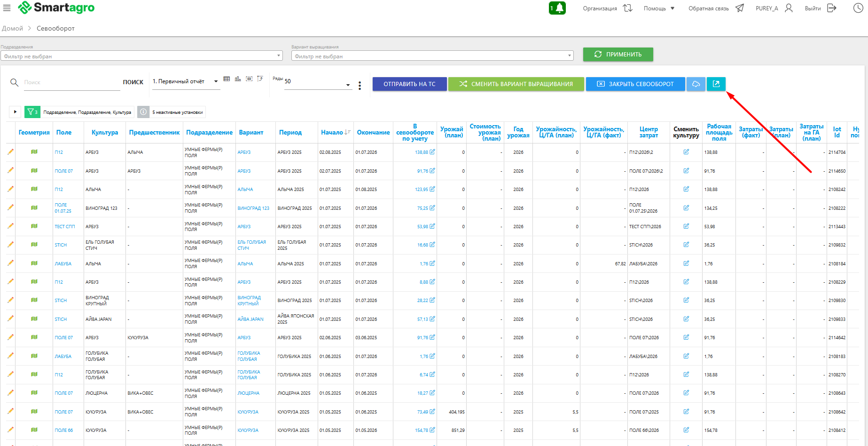Click change crop icon in first row
This screenshot has width=868, height=446.
686,152
